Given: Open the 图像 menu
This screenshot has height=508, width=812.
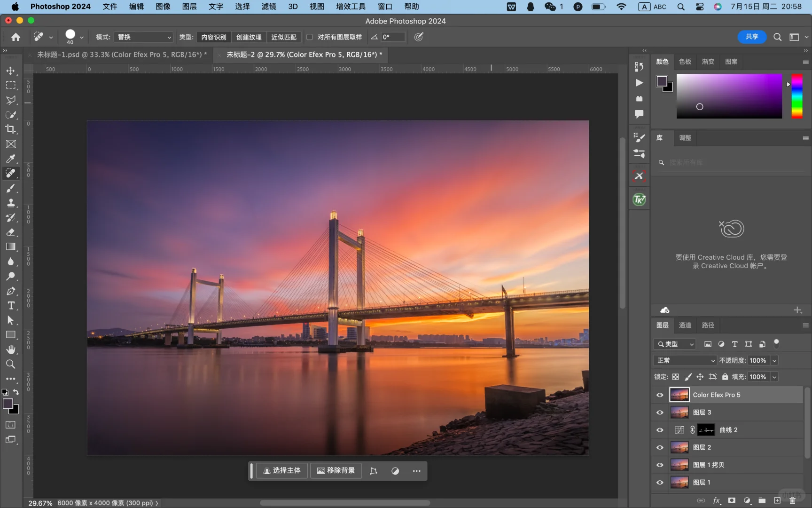Looking at the screenshot, I should click(163, 7).
